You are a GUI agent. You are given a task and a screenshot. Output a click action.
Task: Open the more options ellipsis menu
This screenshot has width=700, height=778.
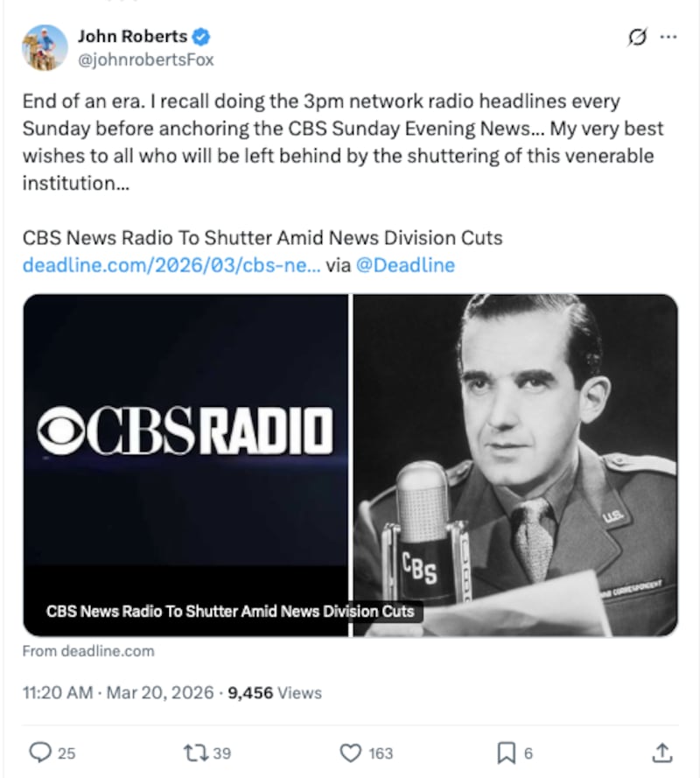[x=669, y=37]
